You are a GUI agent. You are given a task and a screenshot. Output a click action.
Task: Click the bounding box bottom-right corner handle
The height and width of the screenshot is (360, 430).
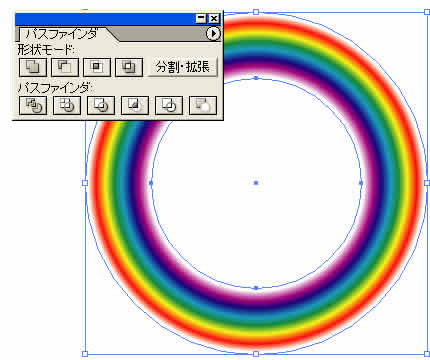[427, 354]
